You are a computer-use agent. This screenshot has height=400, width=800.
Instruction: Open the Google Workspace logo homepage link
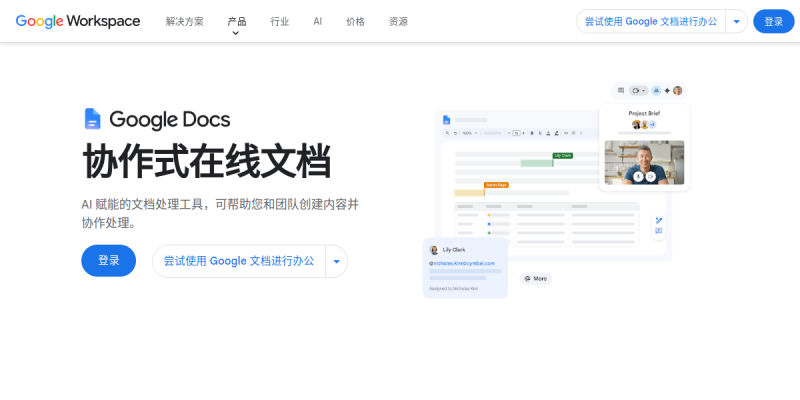(x=78, y=21)
